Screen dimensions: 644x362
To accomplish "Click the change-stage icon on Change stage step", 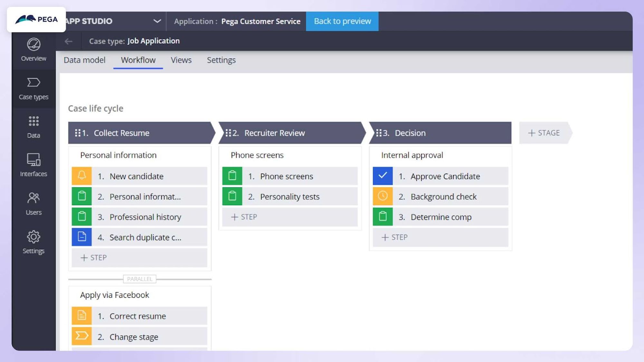I will point(81,336).
